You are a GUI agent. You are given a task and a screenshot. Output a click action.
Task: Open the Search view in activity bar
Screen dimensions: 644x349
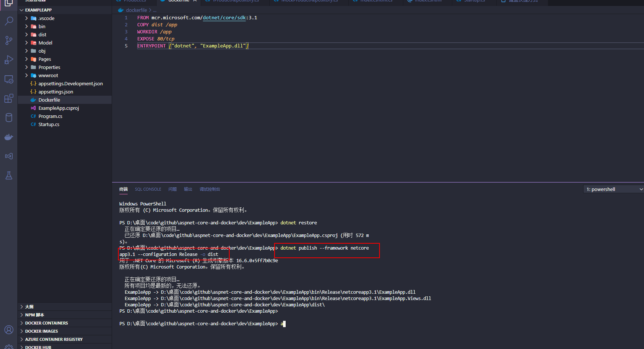pos(9,21)
